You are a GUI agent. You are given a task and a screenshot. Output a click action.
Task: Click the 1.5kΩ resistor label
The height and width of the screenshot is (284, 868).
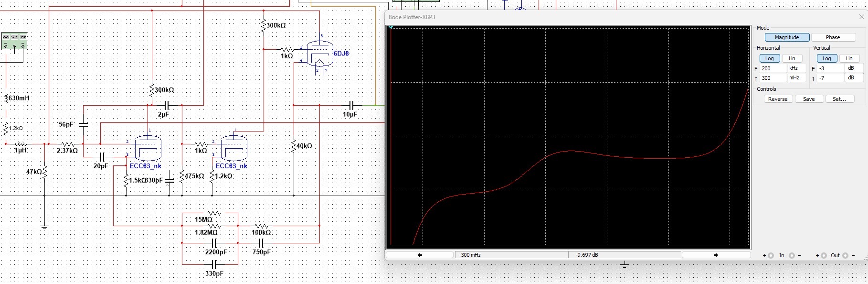[137, 180]
